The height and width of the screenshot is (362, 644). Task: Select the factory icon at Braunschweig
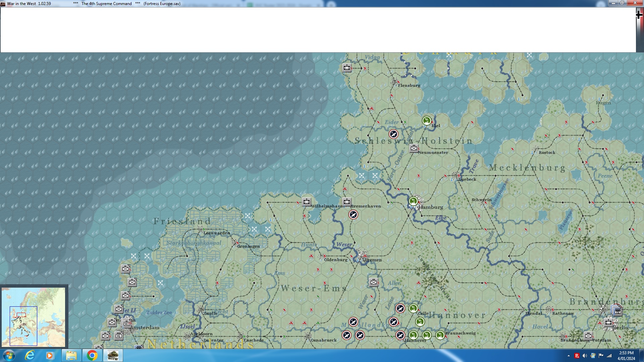440,335
